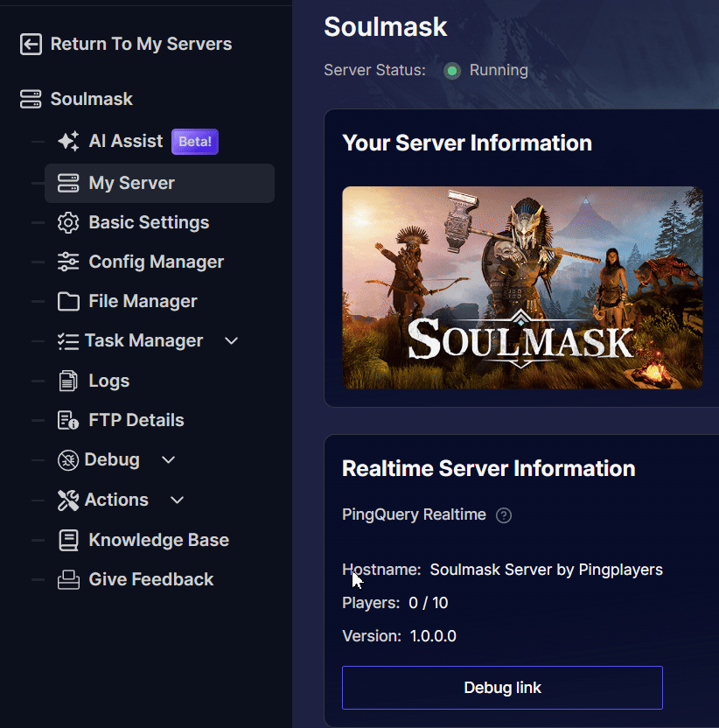The width and height of the screenshot is (719, 728).
Task: Click the Players count 0 / 10
Action: click(429, 603)
